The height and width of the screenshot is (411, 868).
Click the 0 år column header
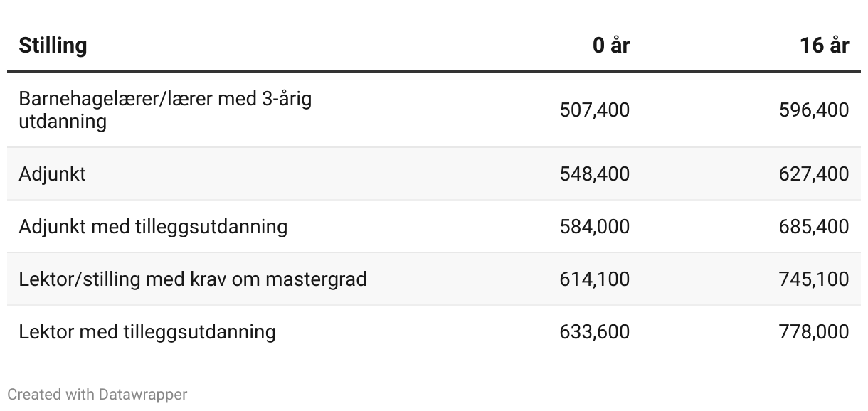[x=610, y=46]
